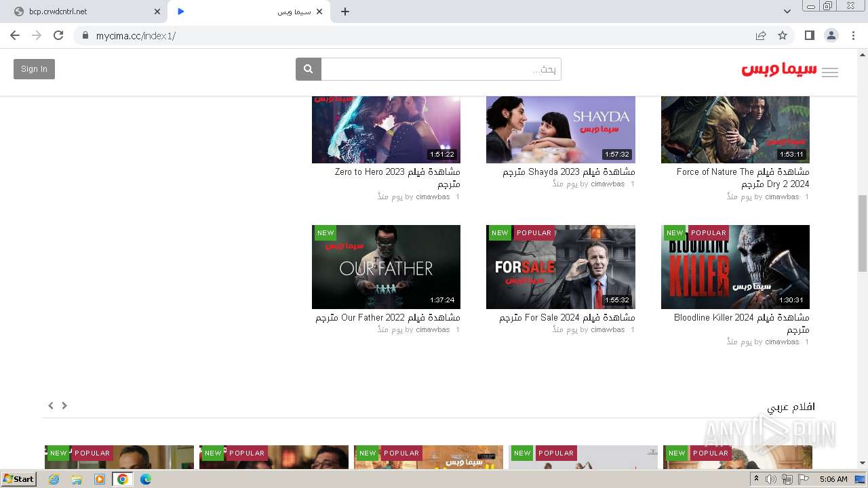
Task: Click the search magnifier button
Action: [x=309, y=69]
